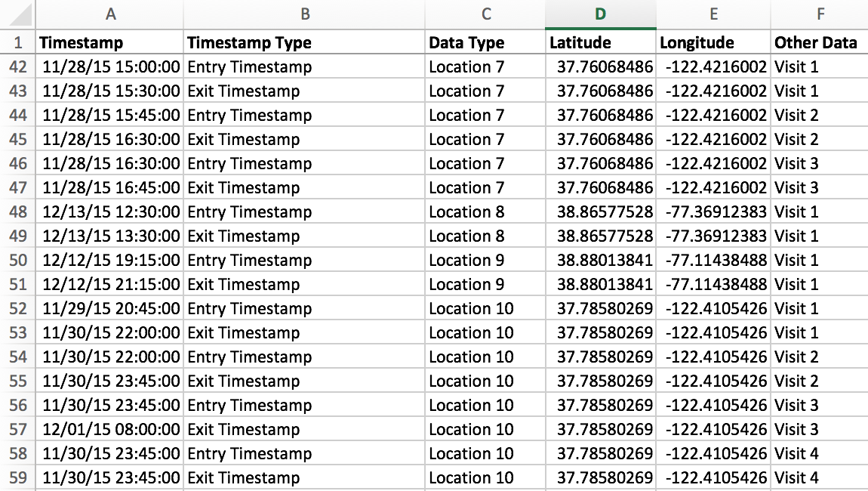
Task: Click the Timestamp Type header cell
Action: coord(304,42)
